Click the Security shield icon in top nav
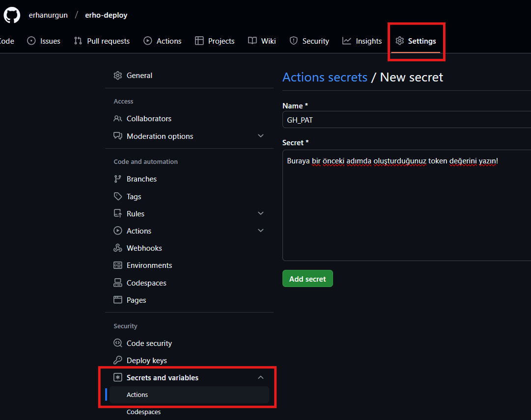The height and width of the screenshot is (420, 531). point(294,41)
